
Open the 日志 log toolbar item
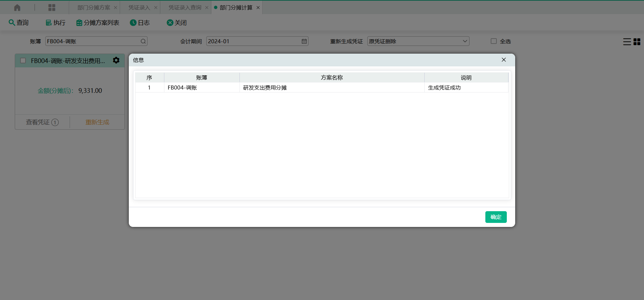[140, 22]
